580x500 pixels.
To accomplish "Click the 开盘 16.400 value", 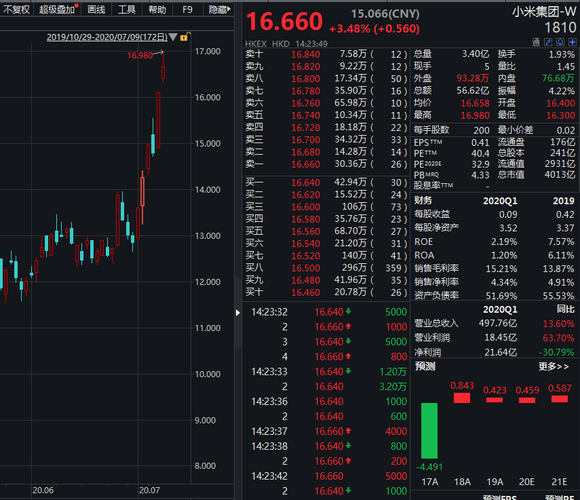I will tap(561, 104).
